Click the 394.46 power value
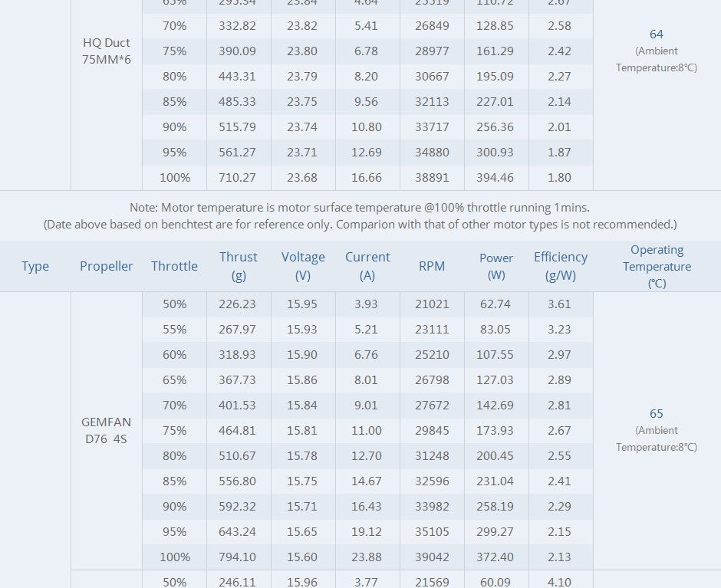 click(496, 177)
